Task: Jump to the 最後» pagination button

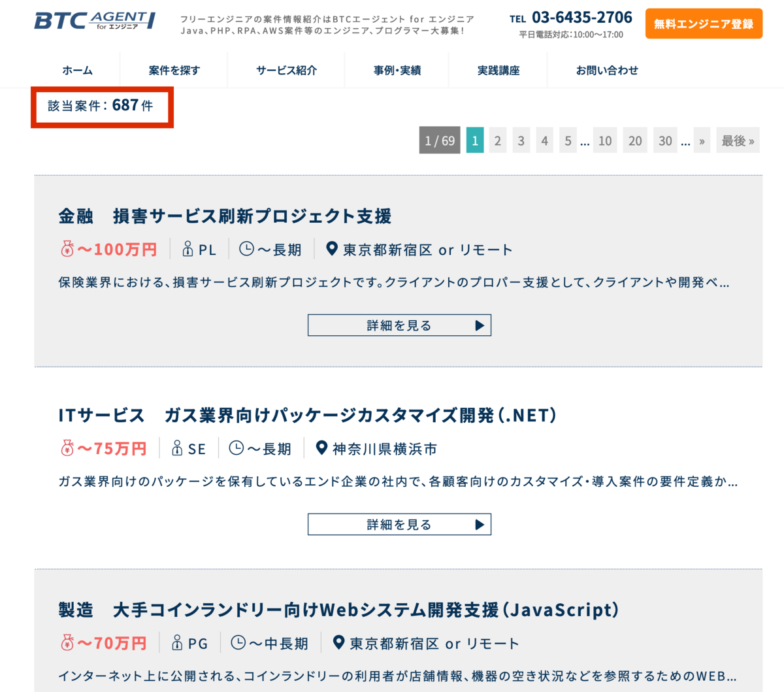Action: [738, 140]
